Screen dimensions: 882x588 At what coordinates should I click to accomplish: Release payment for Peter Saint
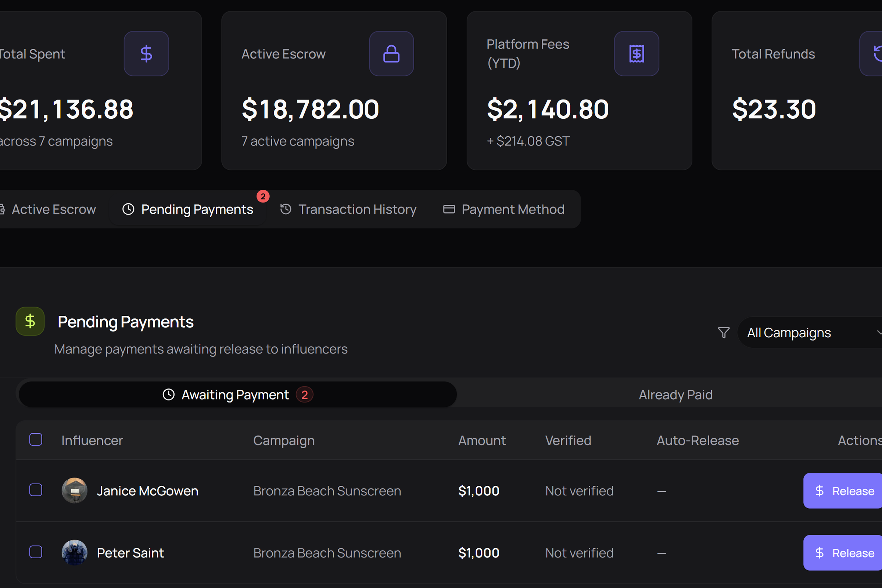pos(843,553)
